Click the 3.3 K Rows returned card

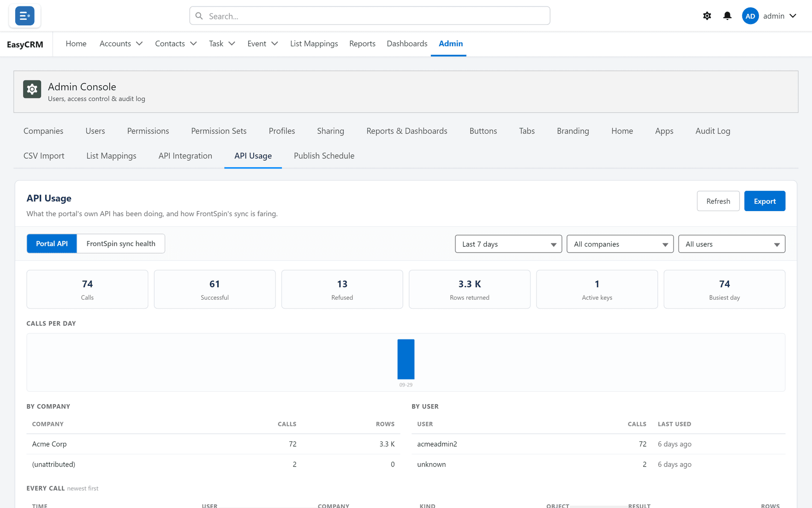click(x=470, y=289)
